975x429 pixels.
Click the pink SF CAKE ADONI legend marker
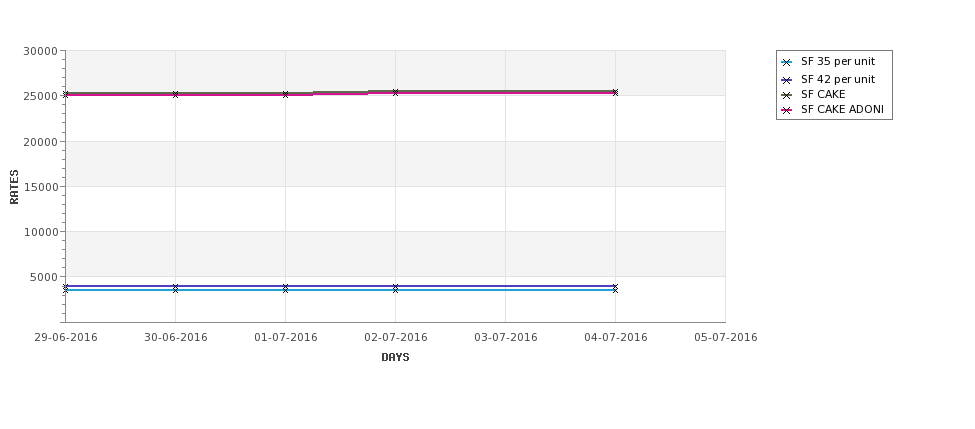pyautogui.click(x=787, y=110)
